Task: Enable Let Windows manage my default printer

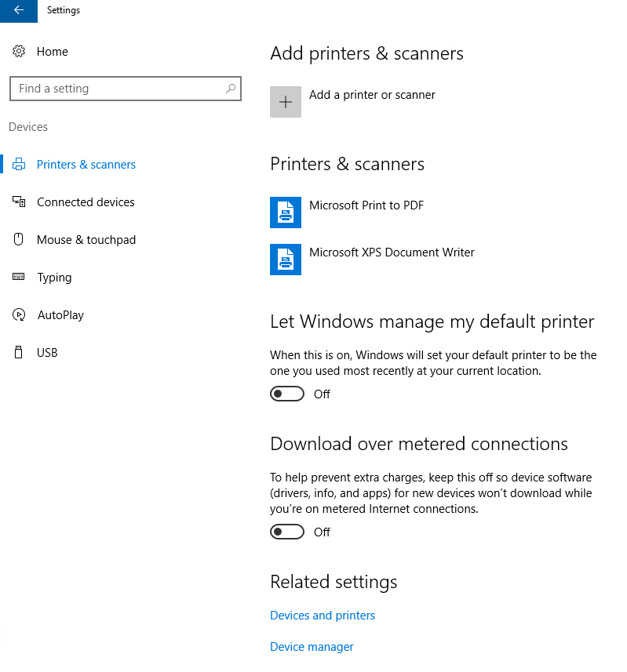Action: (287, 394)
